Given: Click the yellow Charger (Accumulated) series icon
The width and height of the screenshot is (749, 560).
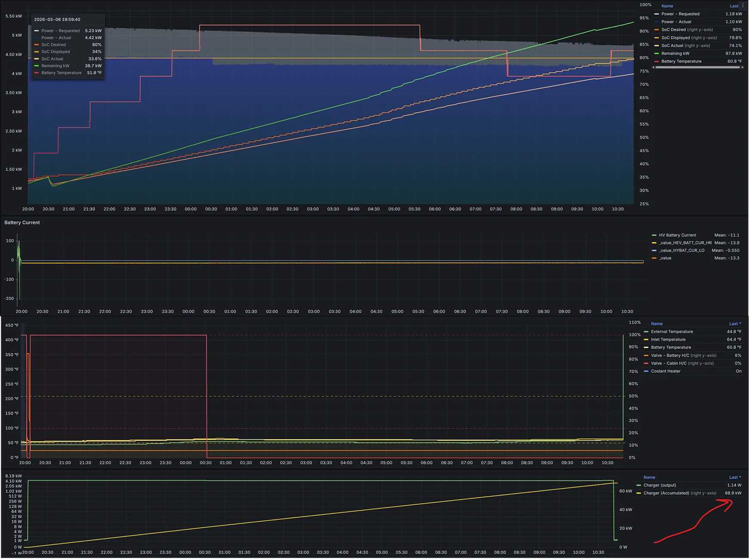Looking at the screenshot, I should pyautogui.click(x=639, y=493).
